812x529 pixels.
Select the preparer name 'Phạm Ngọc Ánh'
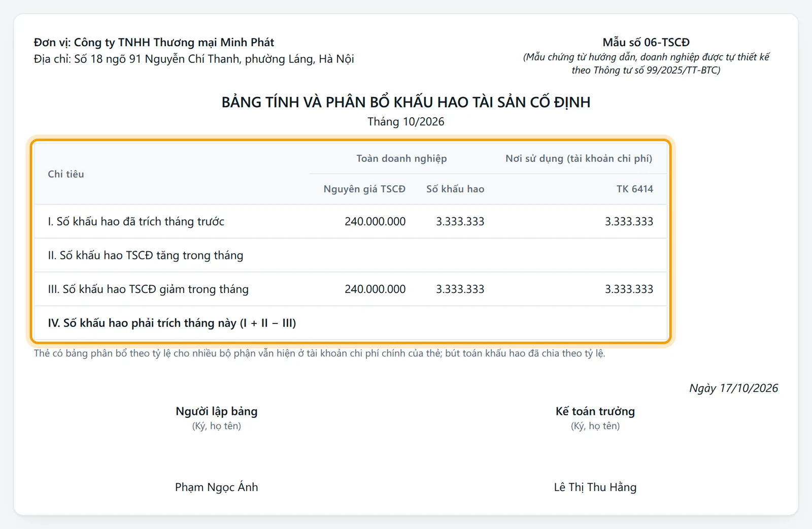click(x=217, y=487)
